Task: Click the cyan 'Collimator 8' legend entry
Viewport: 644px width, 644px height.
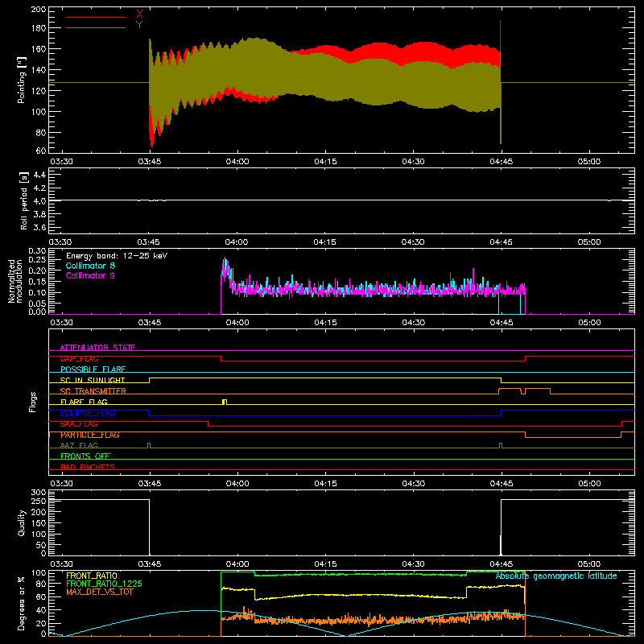Action: tap(90, 266)
